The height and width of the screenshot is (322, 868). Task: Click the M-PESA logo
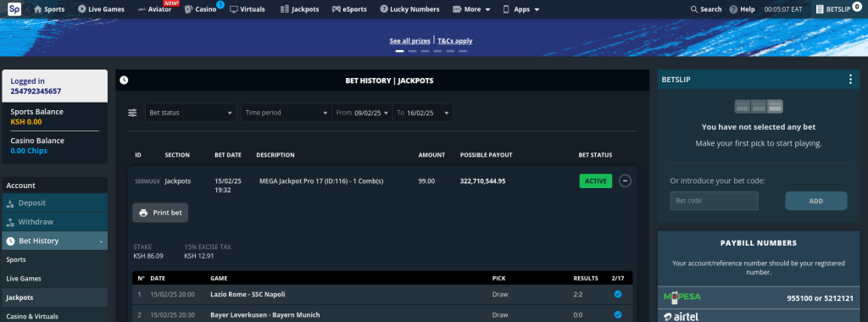pos(682,297)
